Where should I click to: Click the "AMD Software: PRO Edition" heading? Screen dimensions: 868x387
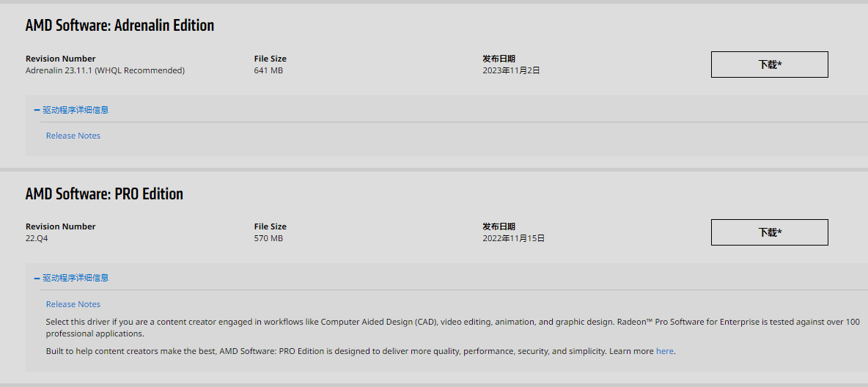(x=104, y=194)
